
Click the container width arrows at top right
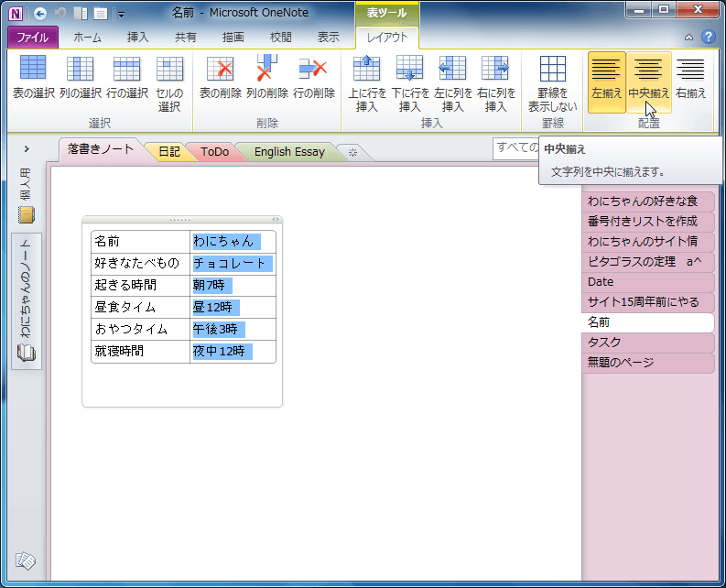[276, 220]
